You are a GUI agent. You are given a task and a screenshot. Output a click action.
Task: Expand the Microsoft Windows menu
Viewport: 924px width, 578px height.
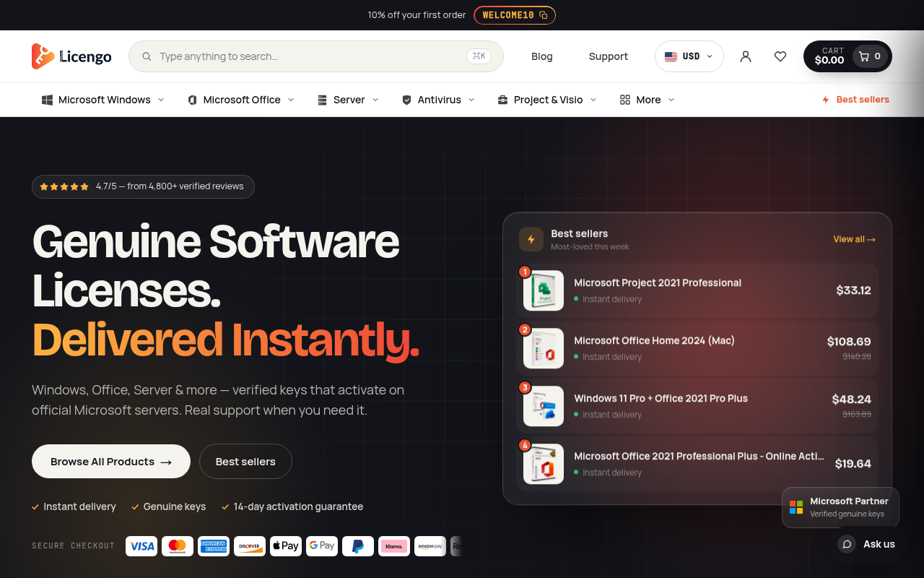click(103, 100)
